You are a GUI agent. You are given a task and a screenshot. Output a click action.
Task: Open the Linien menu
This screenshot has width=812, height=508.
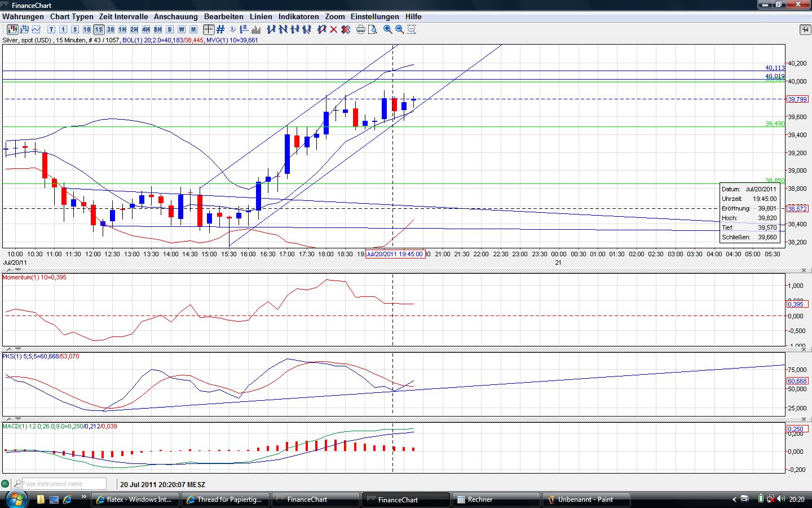(261, 16)
